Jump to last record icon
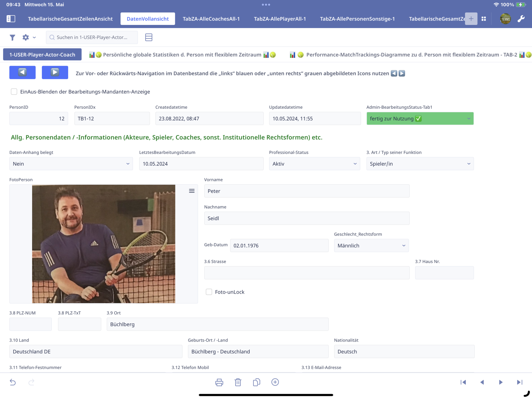532x399 pixels. tap(520, 382)
